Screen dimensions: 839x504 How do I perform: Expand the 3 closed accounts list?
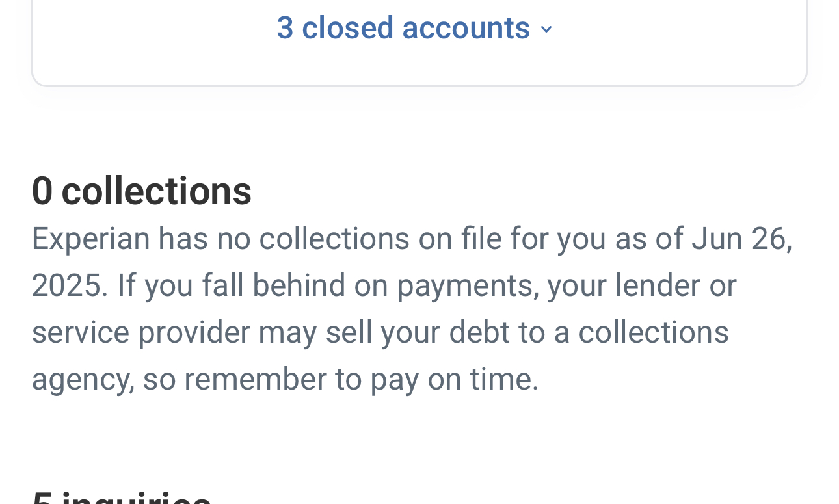pos(403,28)
